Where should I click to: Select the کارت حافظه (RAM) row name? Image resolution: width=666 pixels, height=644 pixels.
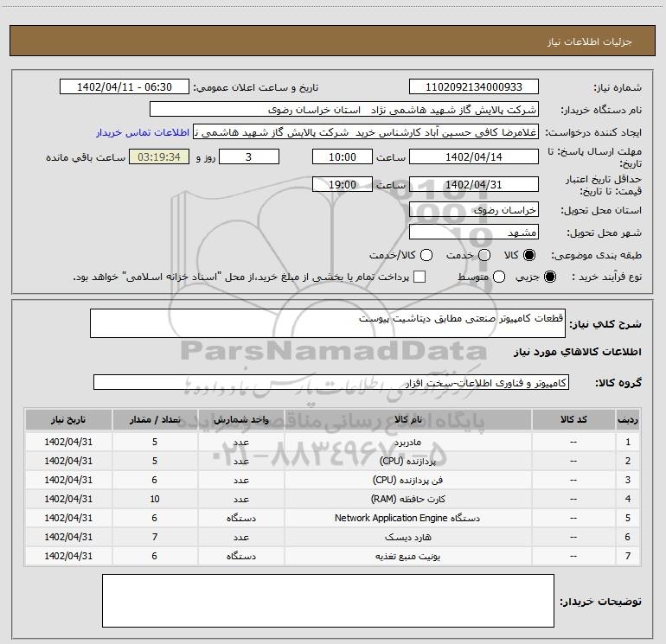[x=407, y=499]
